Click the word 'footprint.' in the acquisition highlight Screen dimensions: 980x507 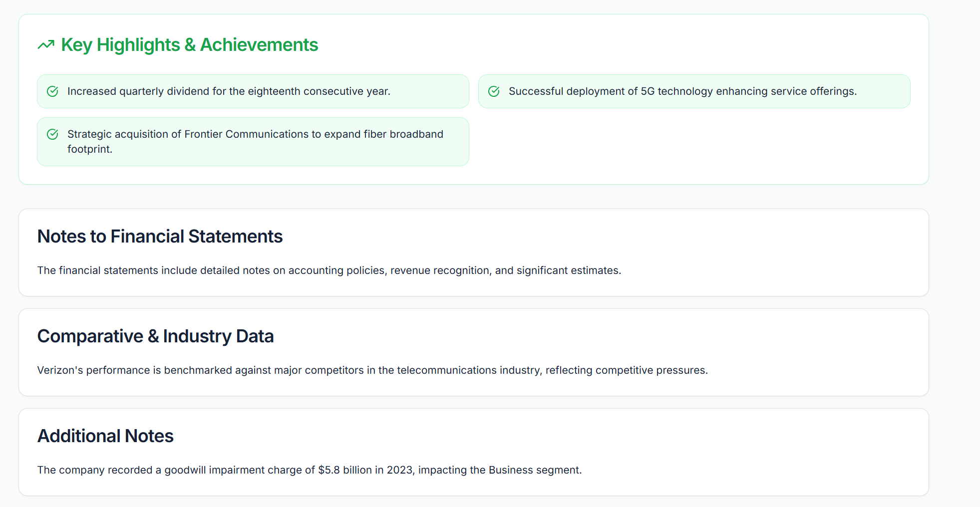pyautogui.click(x=90, y=149)
